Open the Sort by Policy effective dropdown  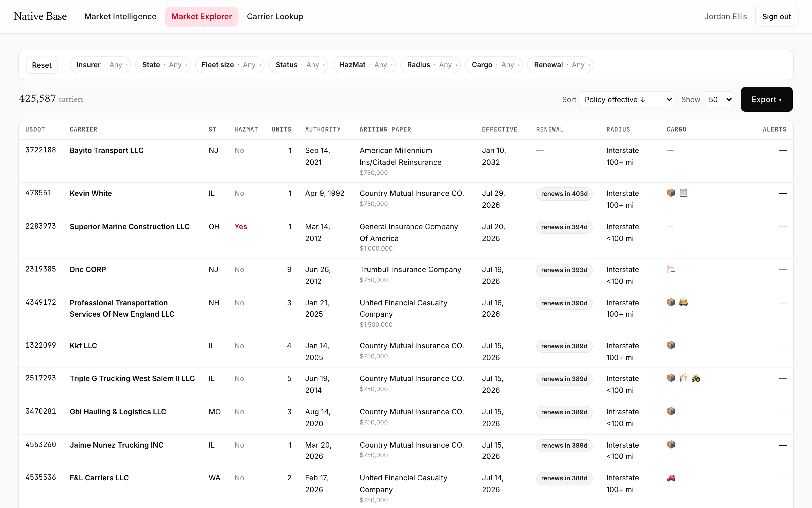(x=626, y=99)
